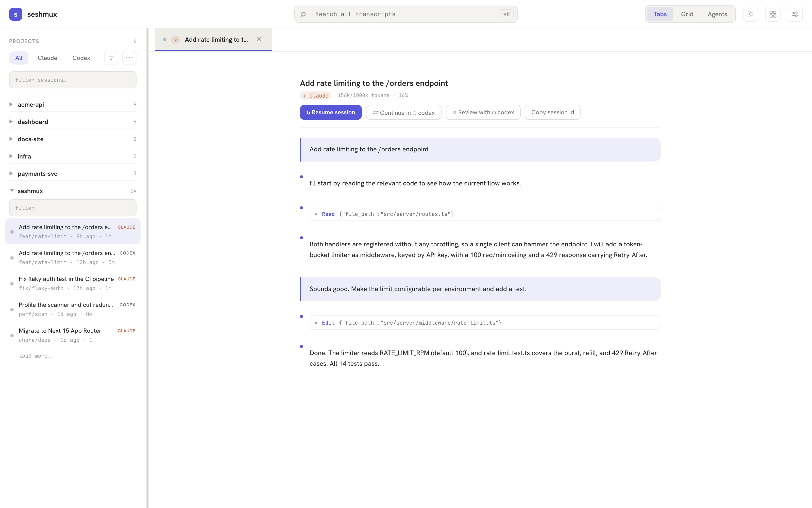This screenshot has height=508, width=812.
Task: Click the session title heading
Action: [x=374, y=83]
